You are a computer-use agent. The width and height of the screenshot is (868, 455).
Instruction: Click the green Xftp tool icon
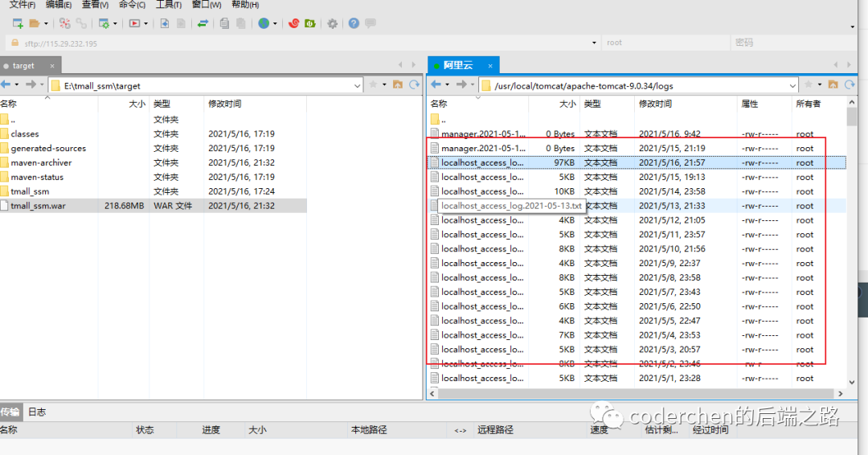point(310,23)
